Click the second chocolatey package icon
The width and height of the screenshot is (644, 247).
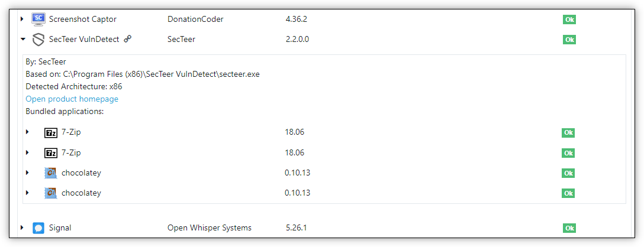pos(50,193)
